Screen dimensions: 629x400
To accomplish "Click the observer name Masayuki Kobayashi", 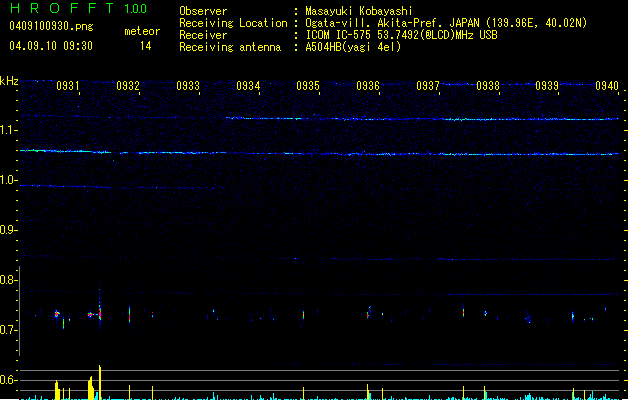I will point(358,11).
